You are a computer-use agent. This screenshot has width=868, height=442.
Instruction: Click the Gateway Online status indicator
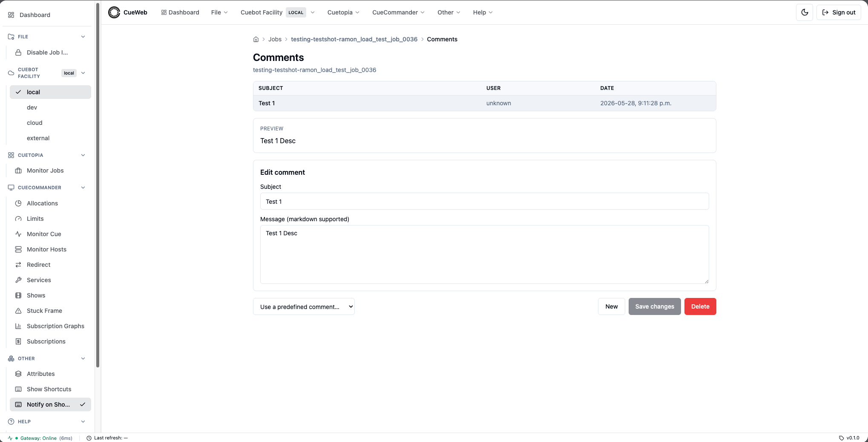click(40, 438)
